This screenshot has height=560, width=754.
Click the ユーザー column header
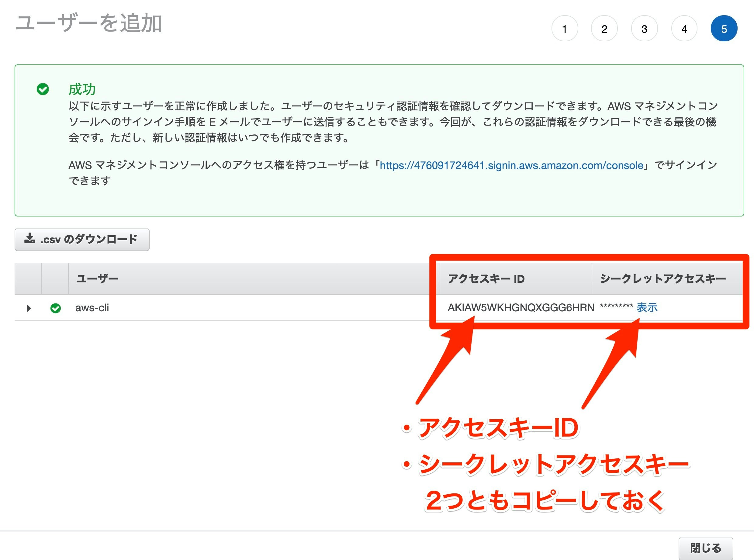(97, 279)
